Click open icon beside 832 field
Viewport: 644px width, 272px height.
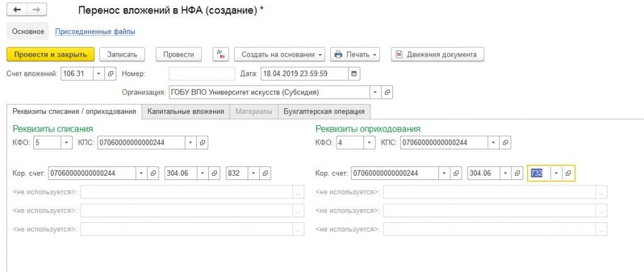pos(265,173)
